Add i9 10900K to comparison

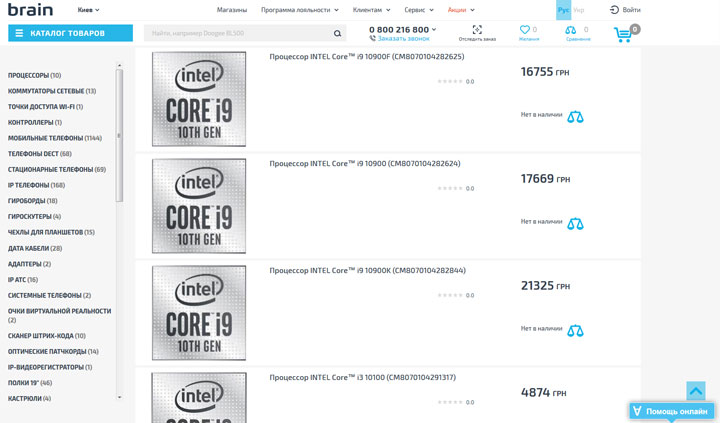(575, 331)
